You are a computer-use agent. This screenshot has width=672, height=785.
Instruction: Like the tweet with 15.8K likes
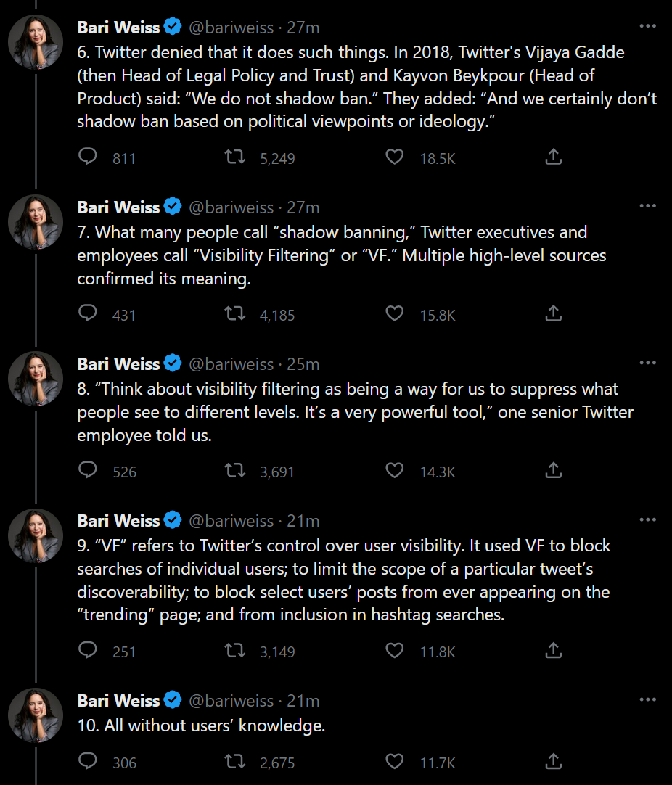(x=394, y=313)
